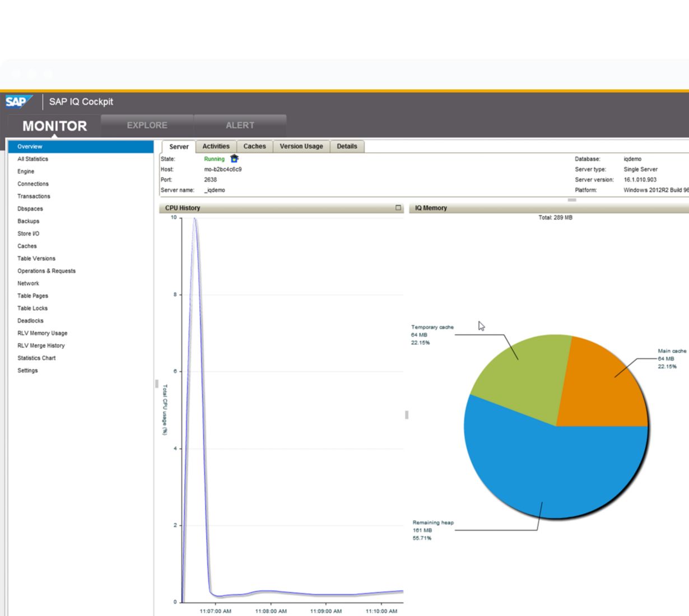Switch to the EXPLORE tab

click(147, 125)
